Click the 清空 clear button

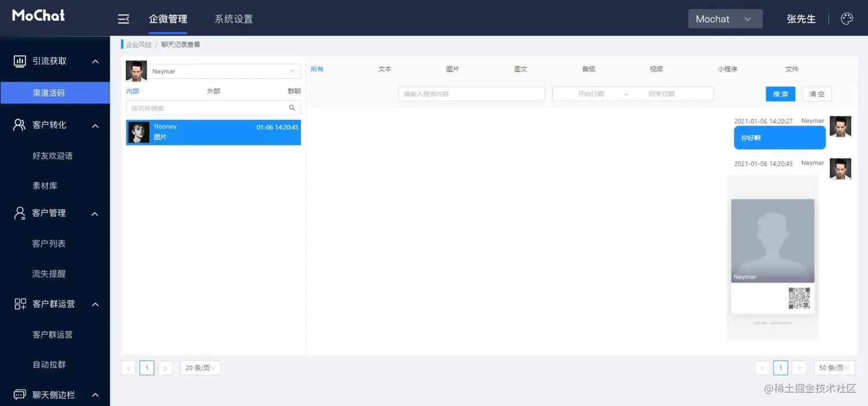(x=816, y=94)
